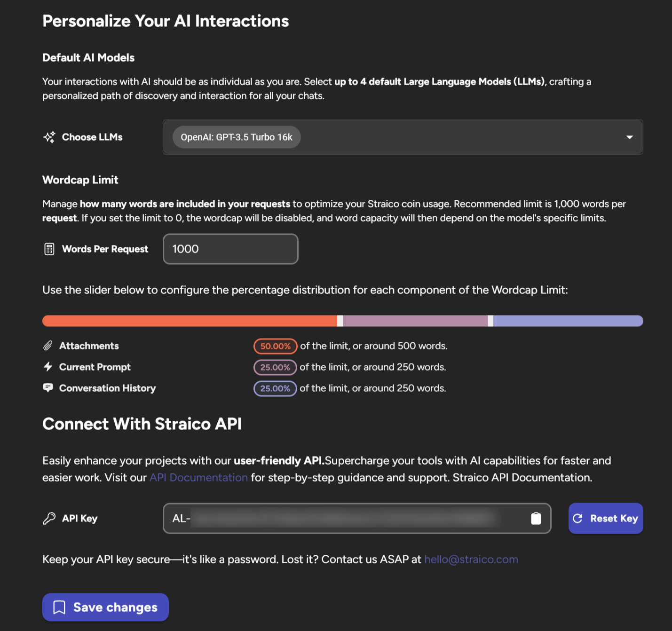The height and width of the screenshot is (631, 672).
Task: Click the lightning bolt Current Prompt icon
Action: coord(48,367)
